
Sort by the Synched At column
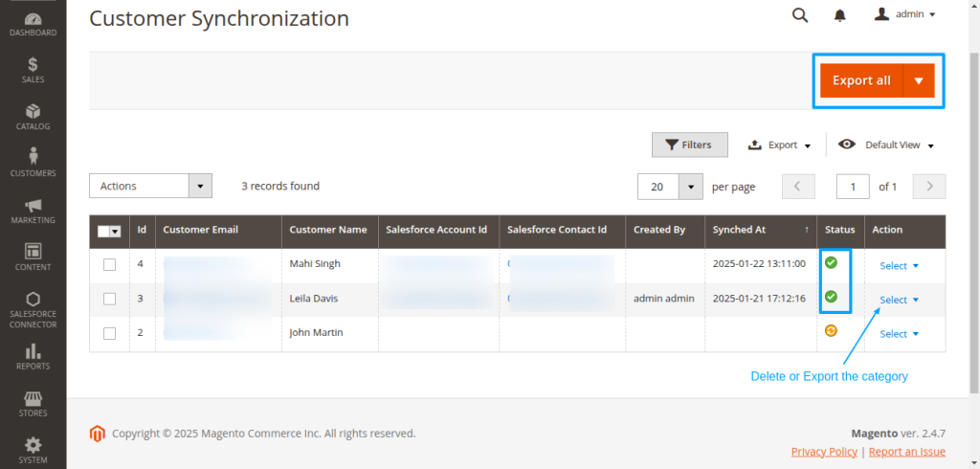point(761,230)
